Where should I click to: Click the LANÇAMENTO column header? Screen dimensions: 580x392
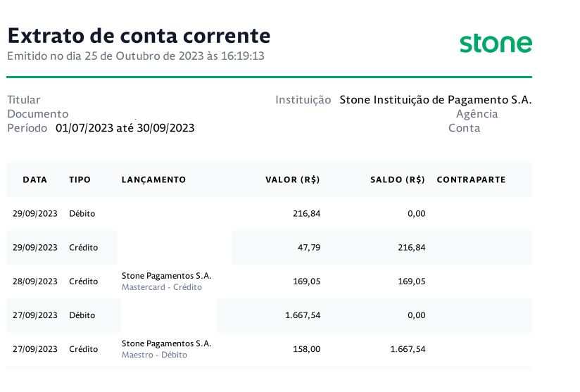pyautogui.click(x=153, y=179)
